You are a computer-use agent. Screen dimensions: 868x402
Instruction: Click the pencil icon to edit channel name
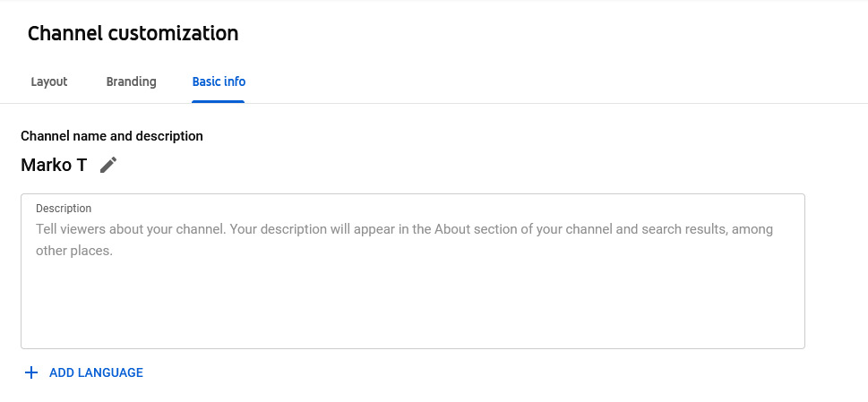(x=108, y=165)
